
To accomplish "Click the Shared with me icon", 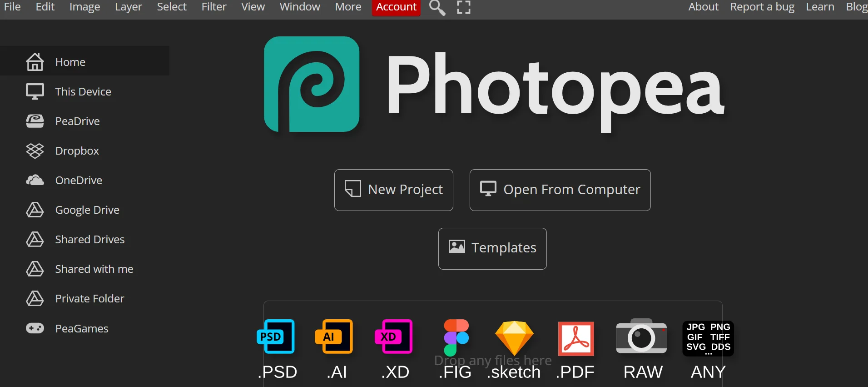I will [35, 269].
